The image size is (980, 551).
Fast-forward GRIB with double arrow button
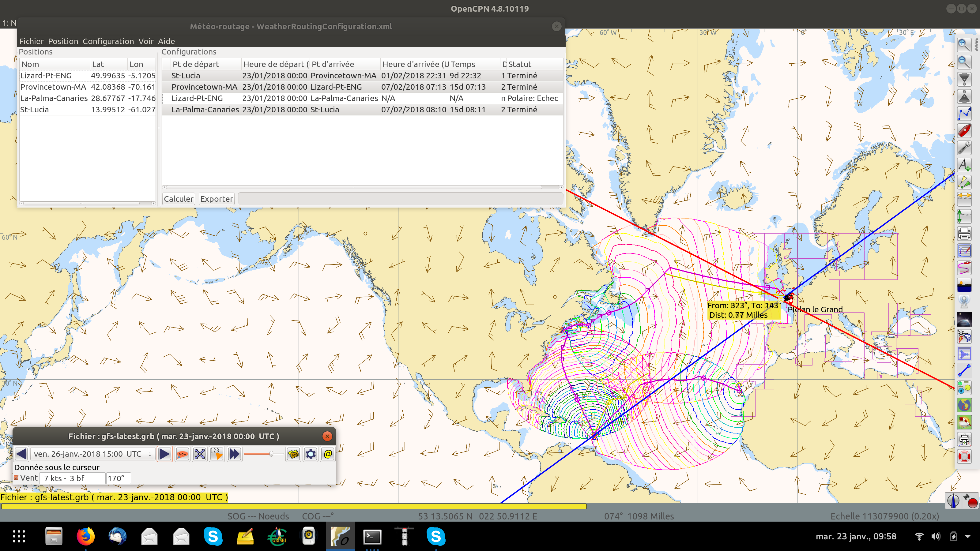click(234, 454)
